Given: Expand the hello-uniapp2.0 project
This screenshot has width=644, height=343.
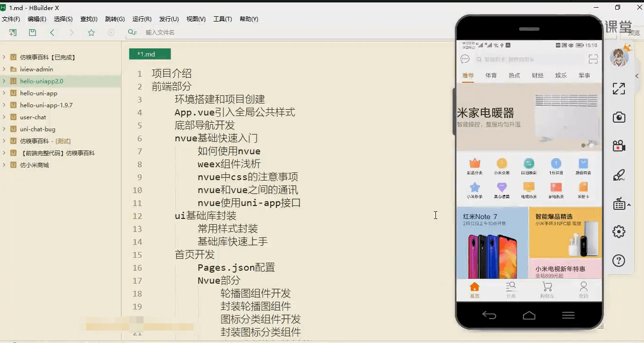Looking at the screenshot, I should [x=4, y=81].
